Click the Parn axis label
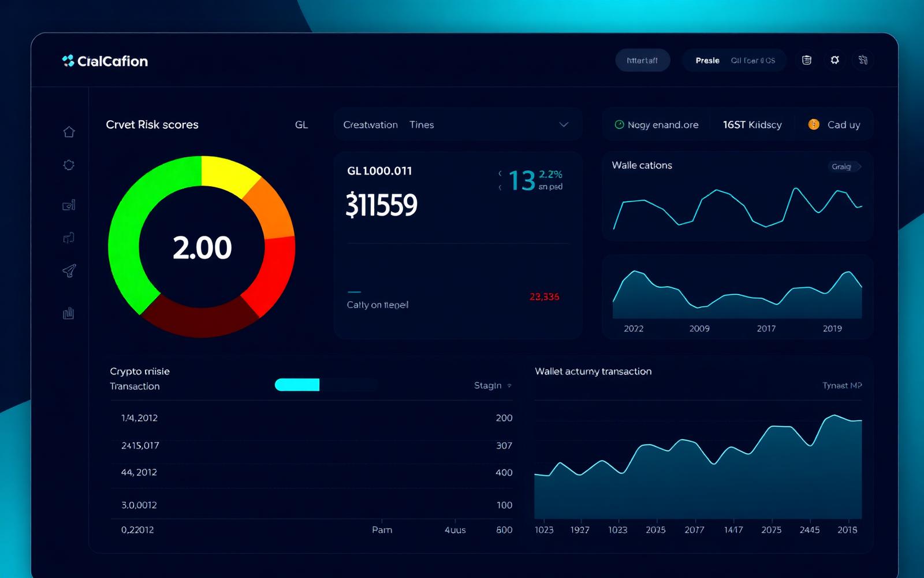 [x=382, y=529]
